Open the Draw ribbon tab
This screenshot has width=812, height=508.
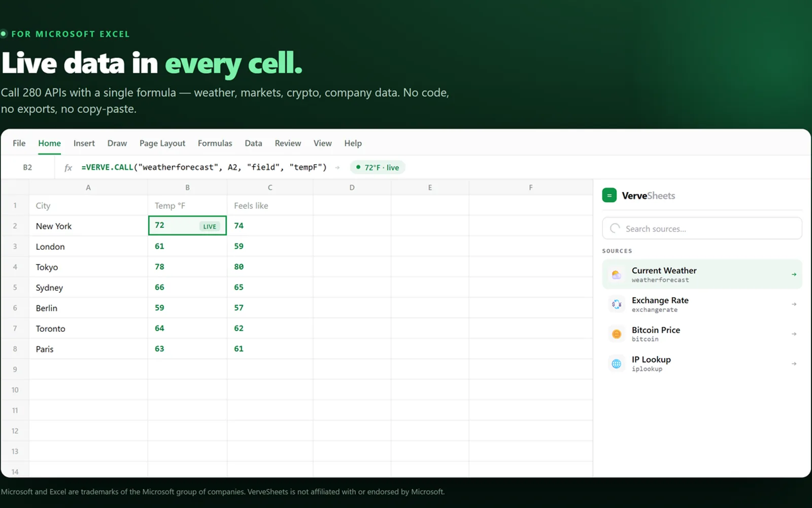(x=117, y=143)
